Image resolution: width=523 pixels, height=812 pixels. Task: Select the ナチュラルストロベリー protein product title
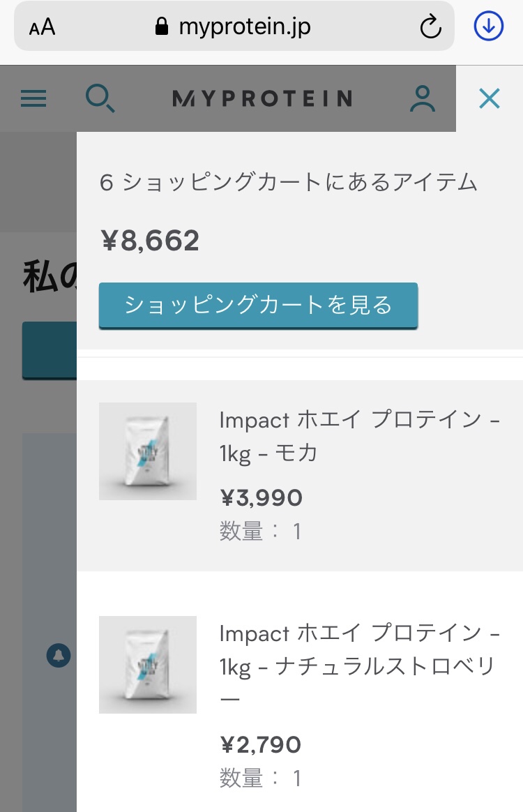[x=359, y=666]
